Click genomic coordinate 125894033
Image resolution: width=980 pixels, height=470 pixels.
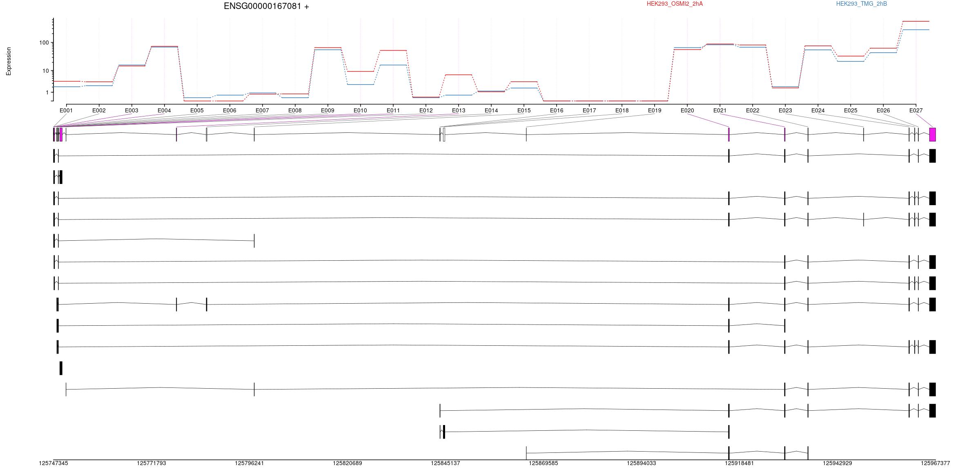pos(641,463)
